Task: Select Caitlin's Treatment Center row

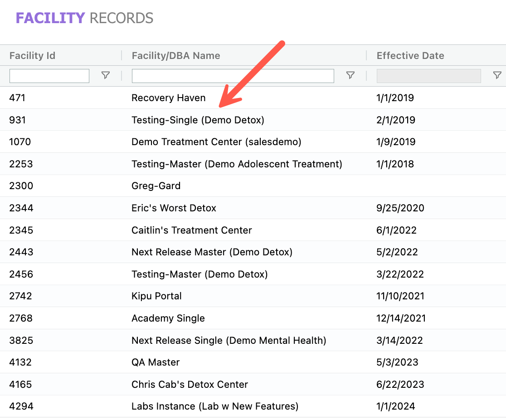Action: pos(191,230)
